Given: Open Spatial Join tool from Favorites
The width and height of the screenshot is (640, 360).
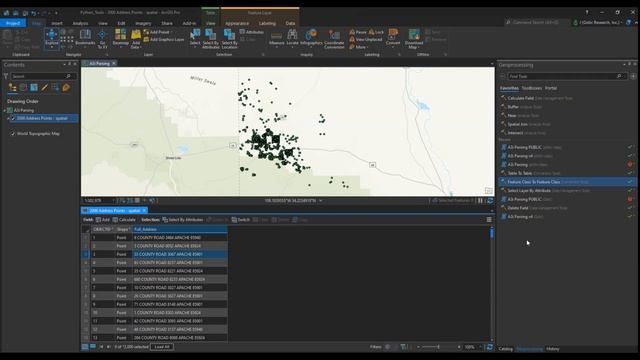Looking at the screenshot, I should coord(526,124).
